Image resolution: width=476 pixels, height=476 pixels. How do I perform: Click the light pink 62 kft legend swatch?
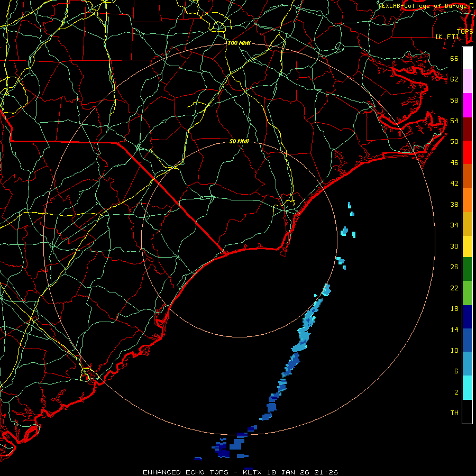pos(467,81)
